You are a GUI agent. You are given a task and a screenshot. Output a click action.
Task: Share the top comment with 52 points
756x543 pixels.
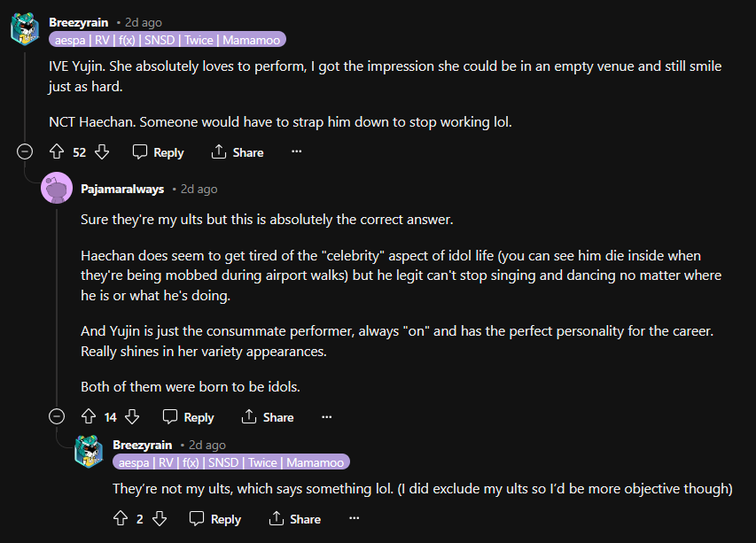point(238,152)
